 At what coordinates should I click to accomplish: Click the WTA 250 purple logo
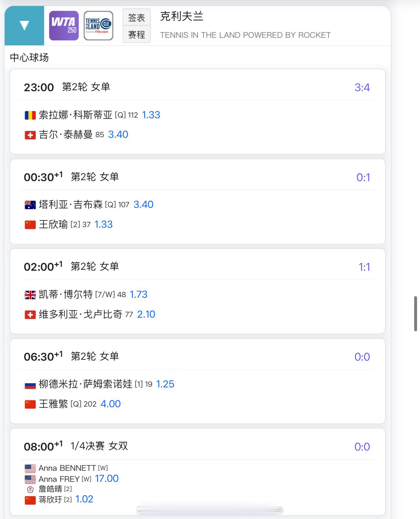pyautogui.click(x=64, y=25)
